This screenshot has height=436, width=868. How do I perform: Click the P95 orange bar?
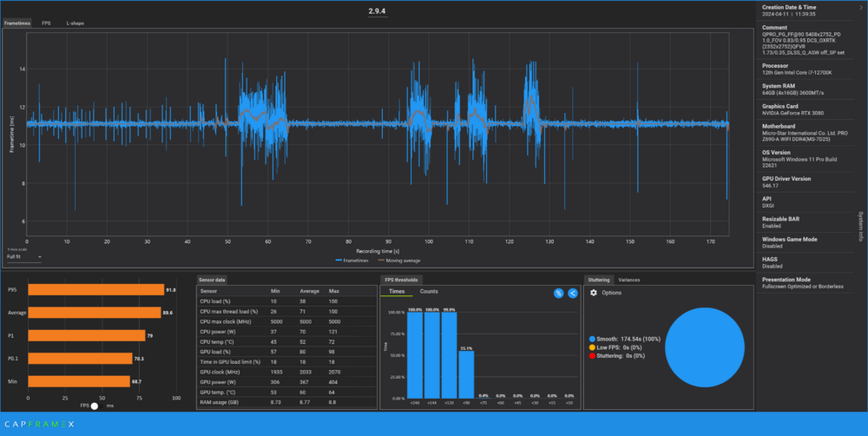point(96,290)
